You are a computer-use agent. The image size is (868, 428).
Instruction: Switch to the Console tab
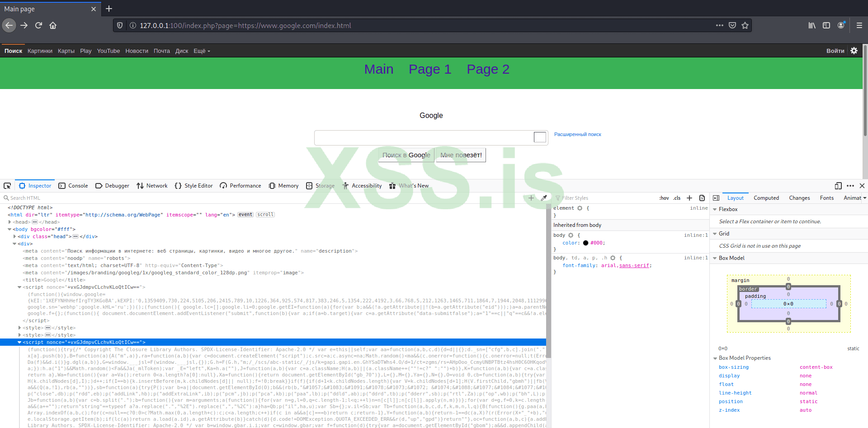click(x=73, y=186)
